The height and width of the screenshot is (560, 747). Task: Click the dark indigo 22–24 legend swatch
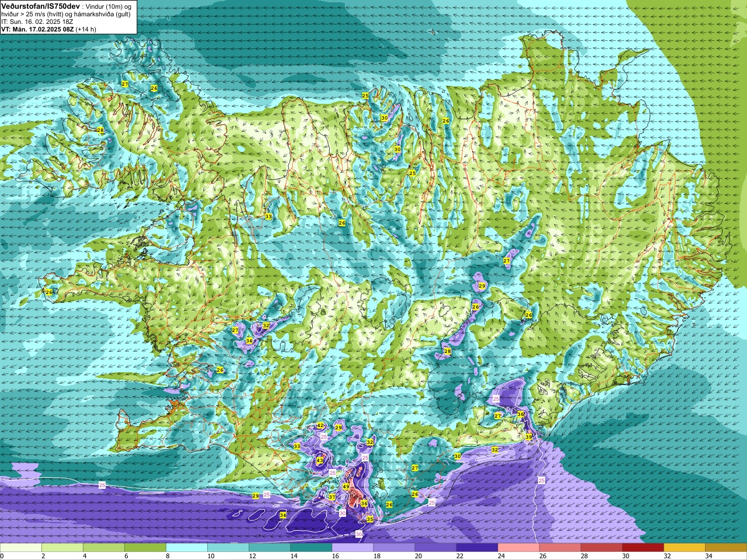point(477,548)
